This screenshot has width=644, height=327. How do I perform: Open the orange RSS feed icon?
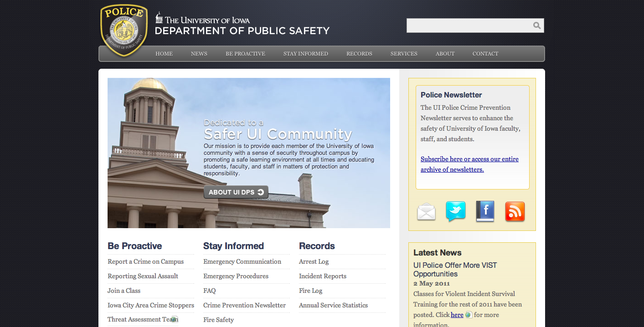coord(515,212)
